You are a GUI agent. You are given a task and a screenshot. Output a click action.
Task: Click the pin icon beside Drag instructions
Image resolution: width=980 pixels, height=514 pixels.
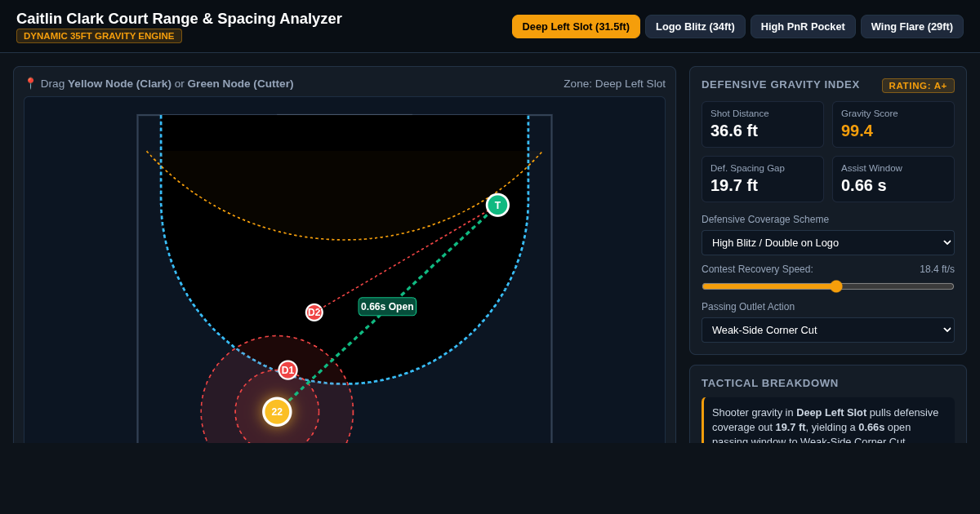[x=30, y=83]
